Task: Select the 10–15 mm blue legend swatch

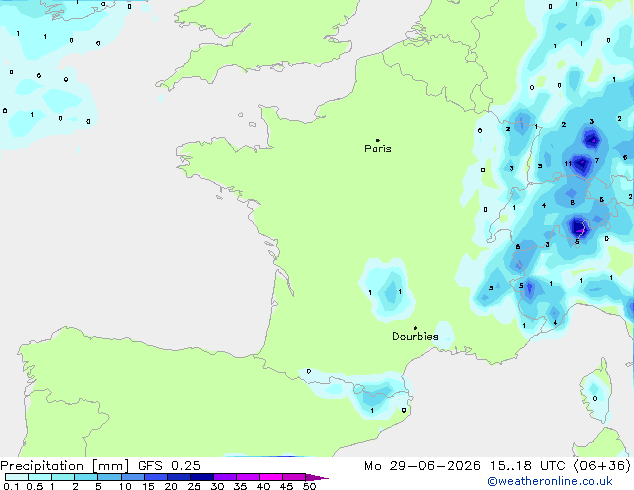Action: tap(133, 477)
